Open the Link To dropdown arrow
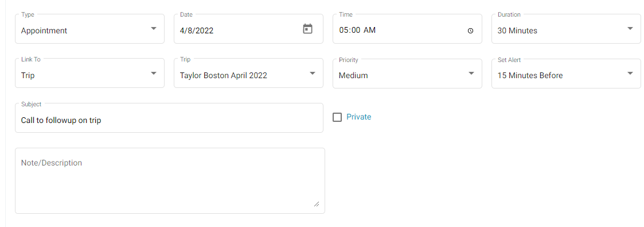The width and height of the screenshot is (644, 227). [154, 73]
